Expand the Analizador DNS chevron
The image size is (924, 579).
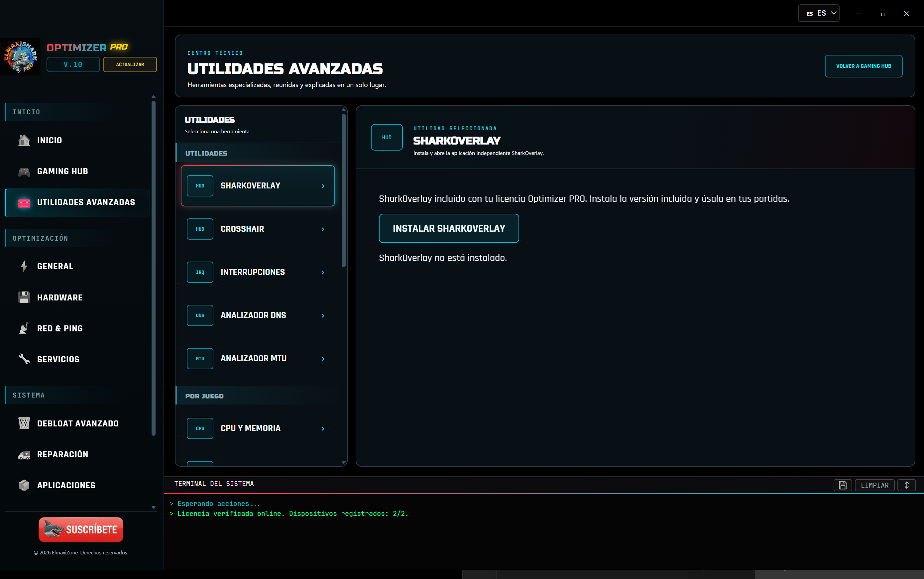tap(323, 316)
